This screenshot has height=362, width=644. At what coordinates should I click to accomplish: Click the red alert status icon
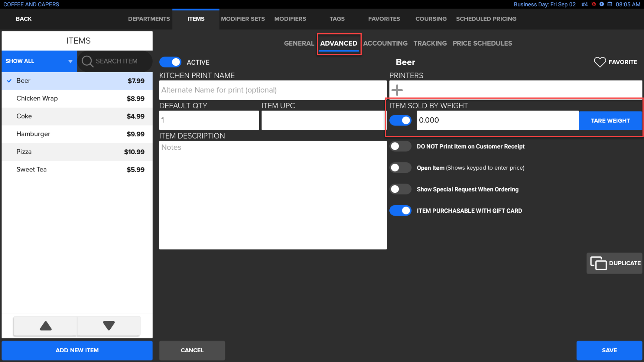coord(594,4)
